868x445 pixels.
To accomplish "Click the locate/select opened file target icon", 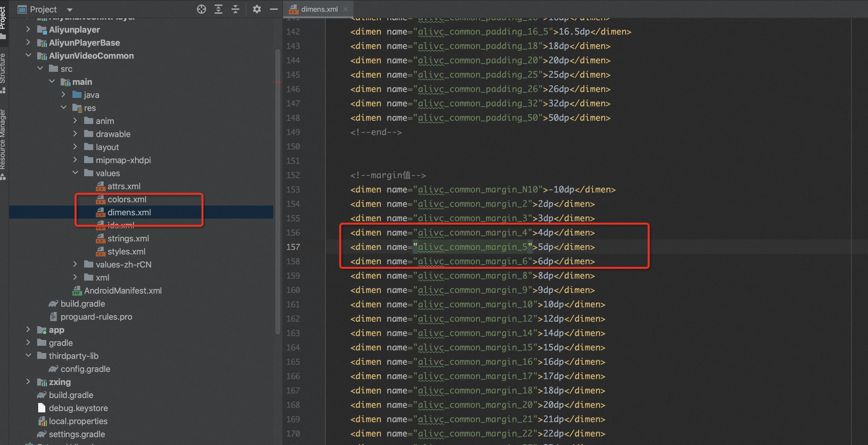I will [201, 9].
